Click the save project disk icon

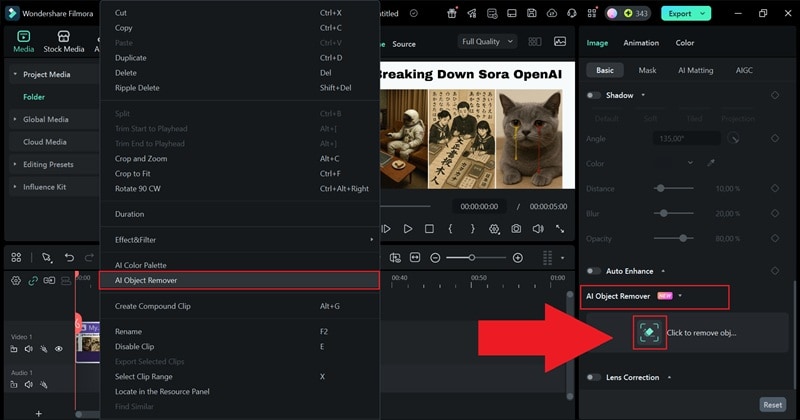(532, 13)
